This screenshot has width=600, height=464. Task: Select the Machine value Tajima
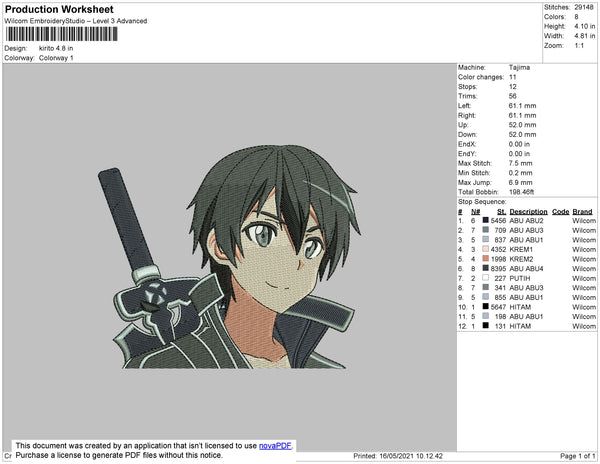[x=519, y=67]
